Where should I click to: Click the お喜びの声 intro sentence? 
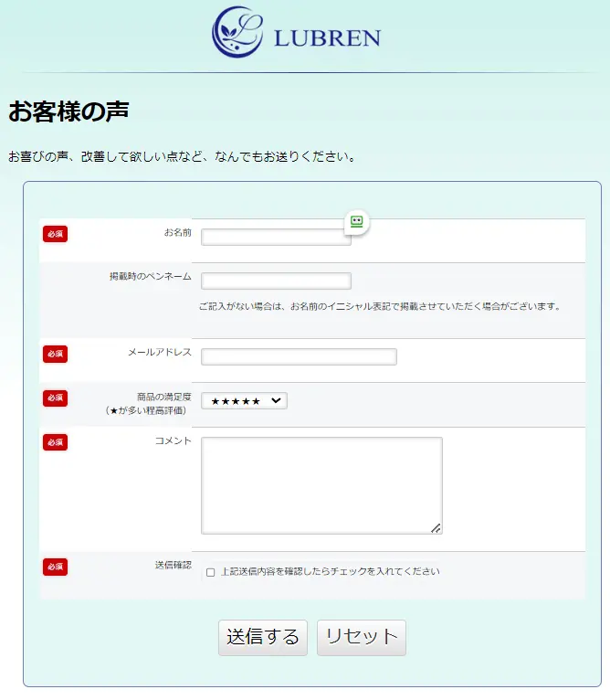182,156
